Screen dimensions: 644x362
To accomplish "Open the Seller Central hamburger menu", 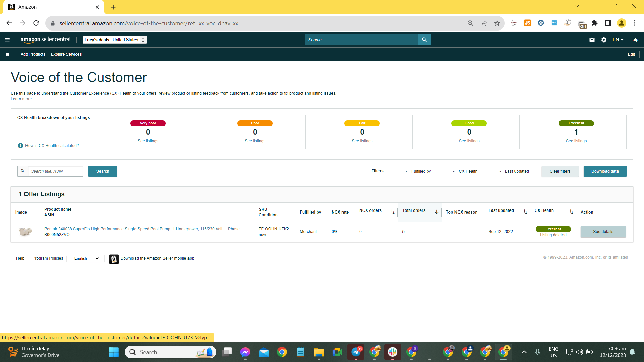I will [7, 40].
